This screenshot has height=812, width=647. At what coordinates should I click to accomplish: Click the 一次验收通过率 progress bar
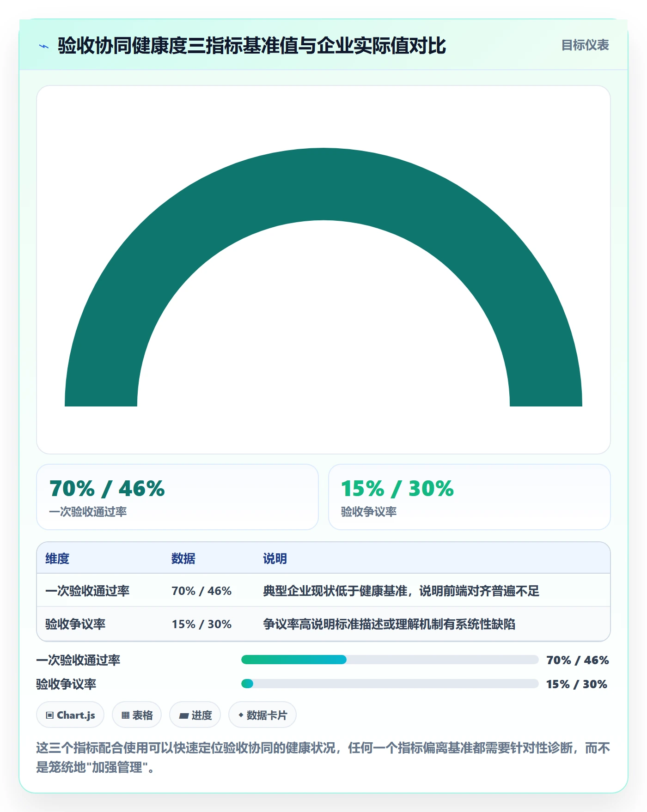click(390, 660)
